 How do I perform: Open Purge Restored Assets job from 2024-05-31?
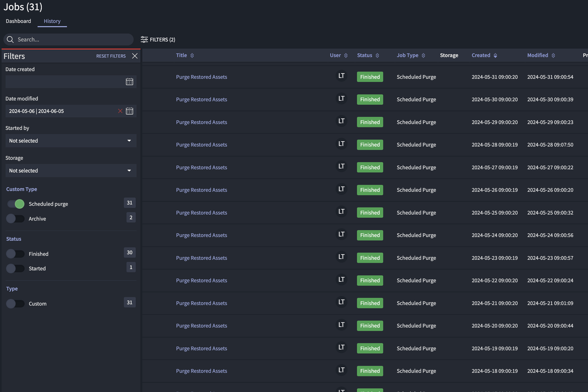tap(201, 77)
